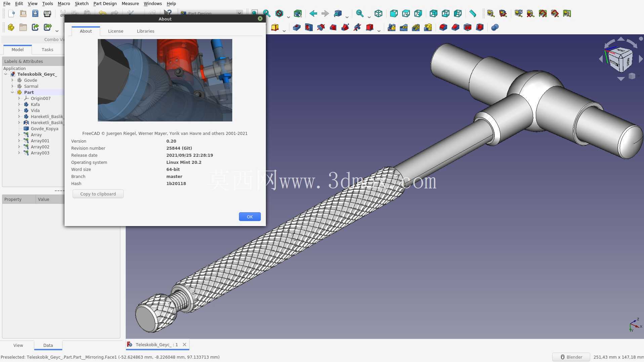Close the Teleskobik_Geyc_ document tab
This screenshot has width=644, height=362.
[185, 345]
